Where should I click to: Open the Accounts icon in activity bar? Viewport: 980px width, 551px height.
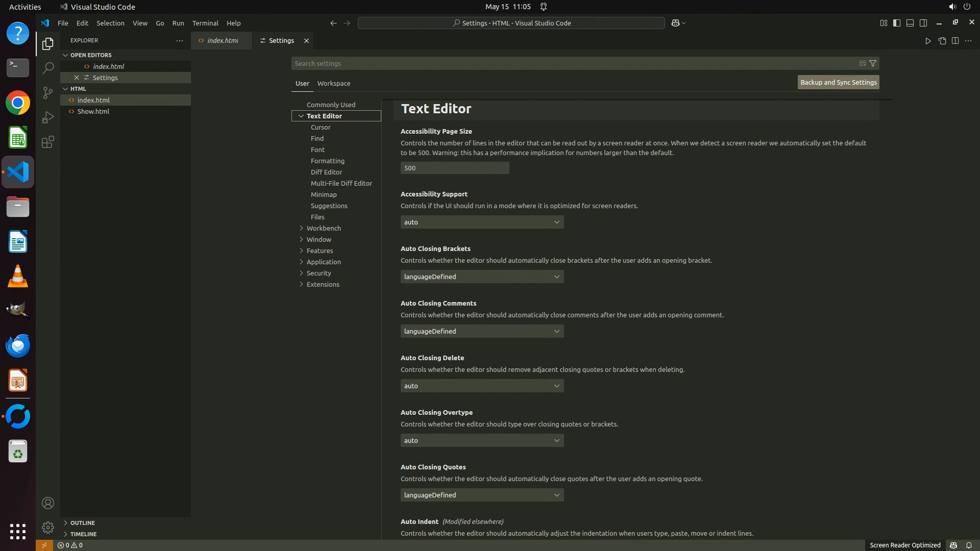[x=48, y=503]
